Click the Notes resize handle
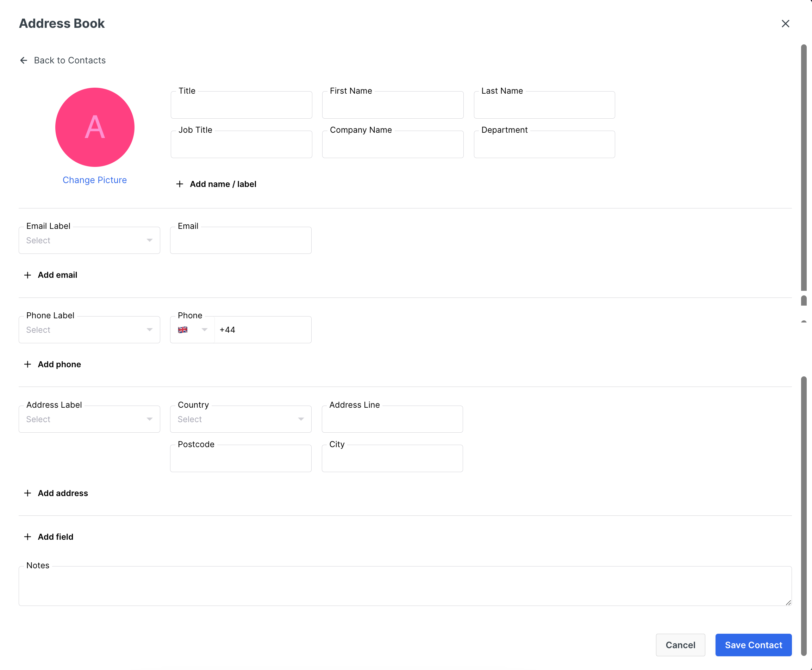The height and width of the screenshot is (670, 812). pyautogui.click(x=788, y=602)
